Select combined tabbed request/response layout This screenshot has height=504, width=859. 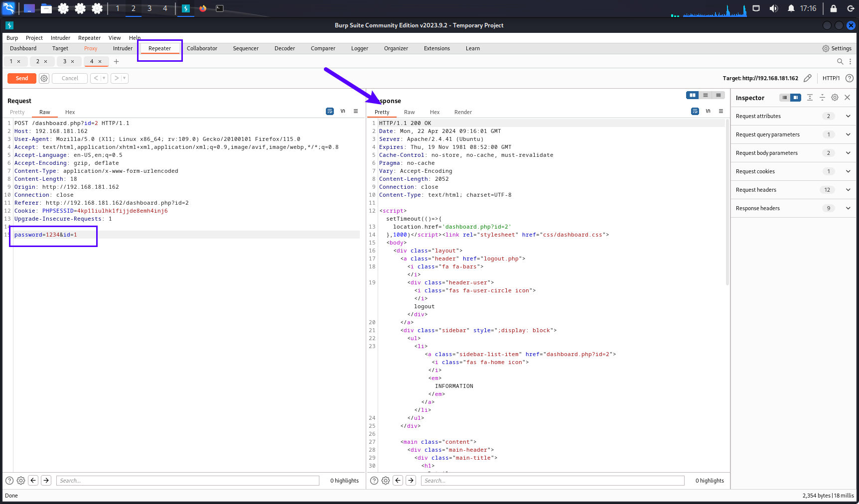[x=718, y=95]
